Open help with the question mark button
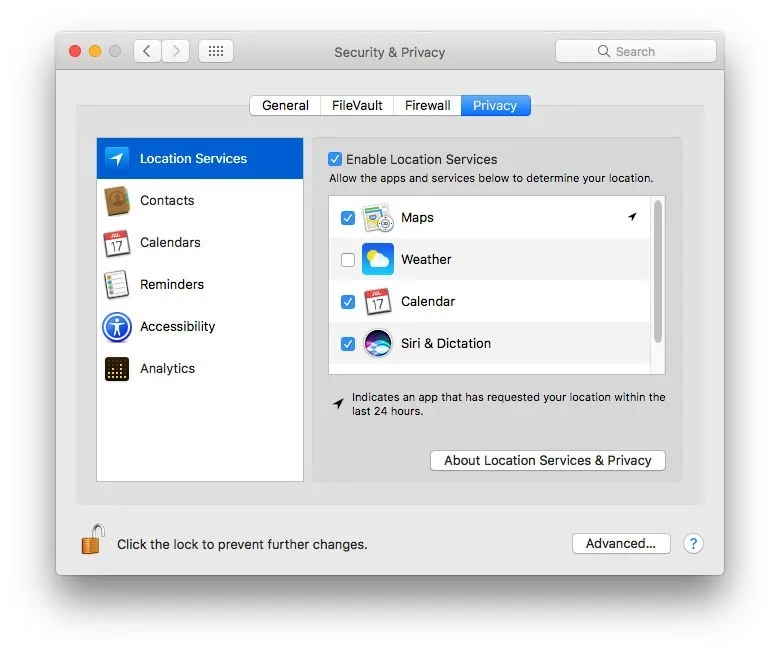 [x=693, y=544]
